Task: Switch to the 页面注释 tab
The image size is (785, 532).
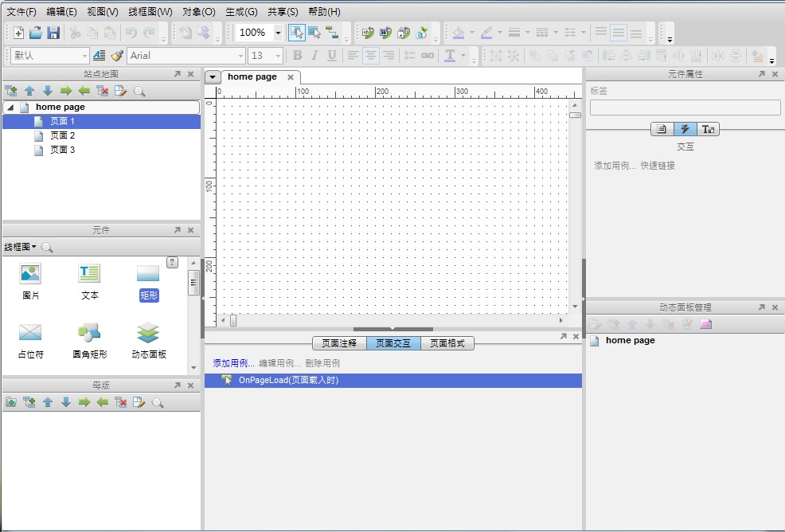Action: (x=339, y=343)
